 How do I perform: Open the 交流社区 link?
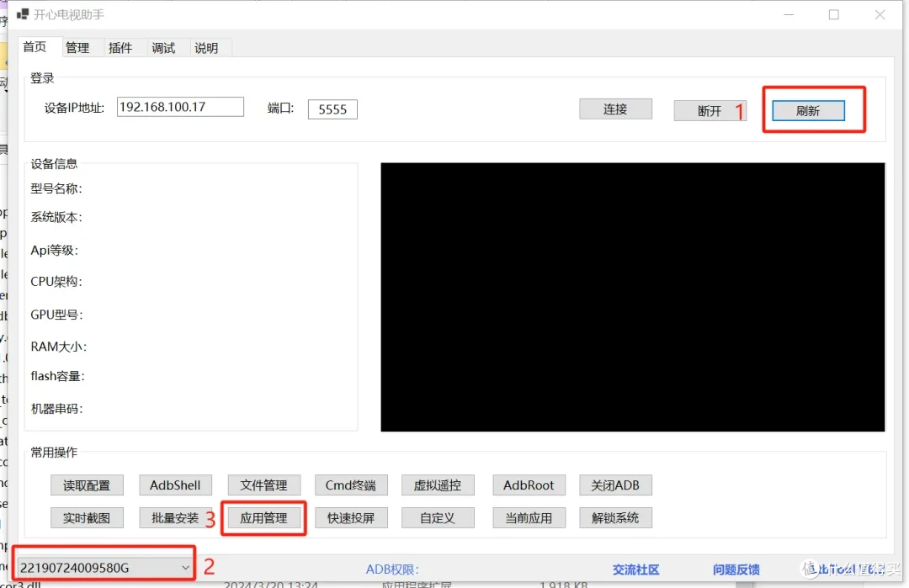click(x=636, y=569)
